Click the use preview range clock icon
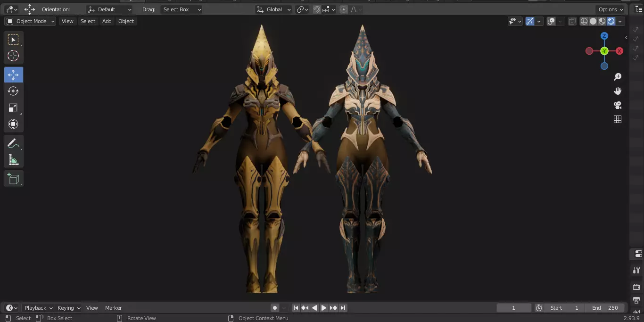644x322 pixels. coord(539,308)
